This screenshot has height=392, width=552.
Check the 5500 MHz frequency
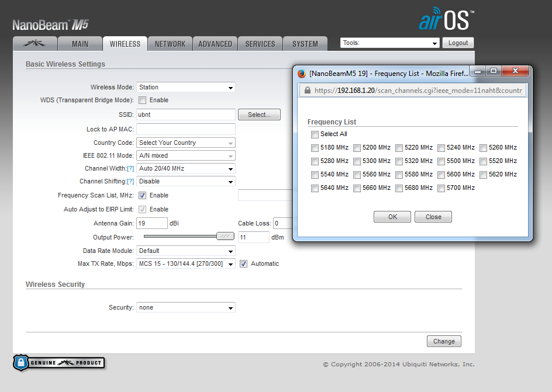pos(441,161)
